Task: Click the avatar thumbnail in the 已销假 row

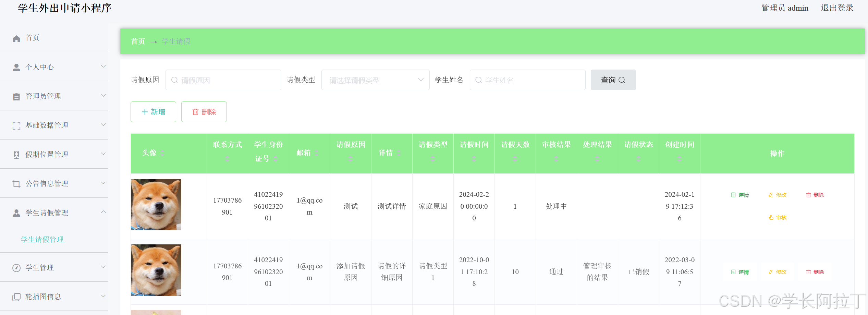Action: click(x=156, y=270)
